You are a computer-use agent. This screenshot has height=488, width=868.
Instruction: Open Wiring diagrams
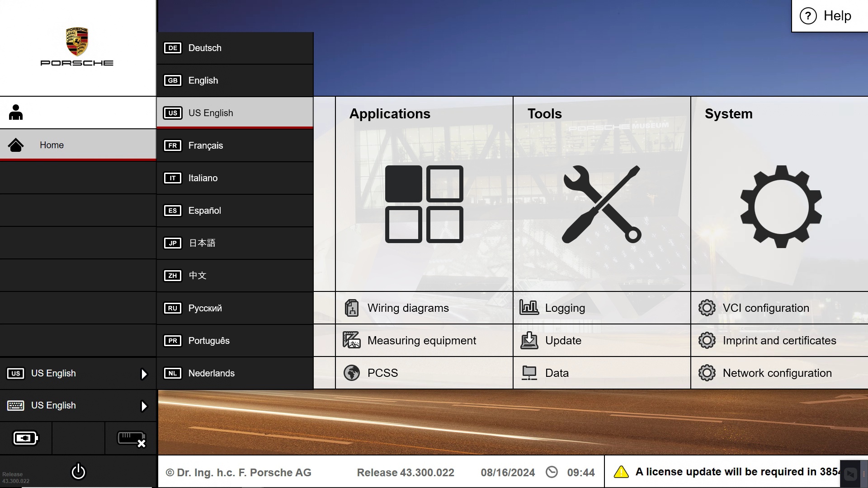424,308
